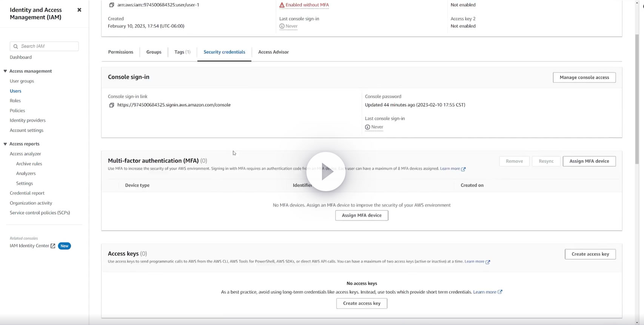
Task: Click info icon next to Never under Console password
Action: (367, 127)
